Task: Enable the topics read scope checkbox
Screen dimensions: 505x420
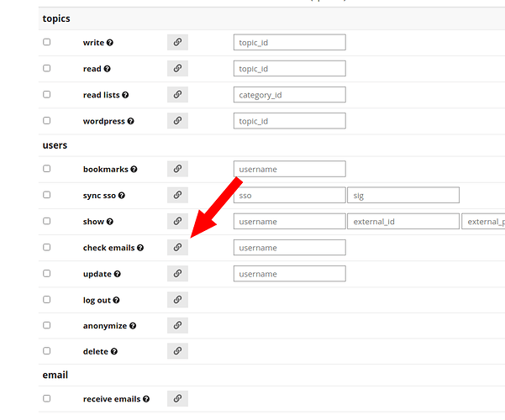Action: coord(47,68)
